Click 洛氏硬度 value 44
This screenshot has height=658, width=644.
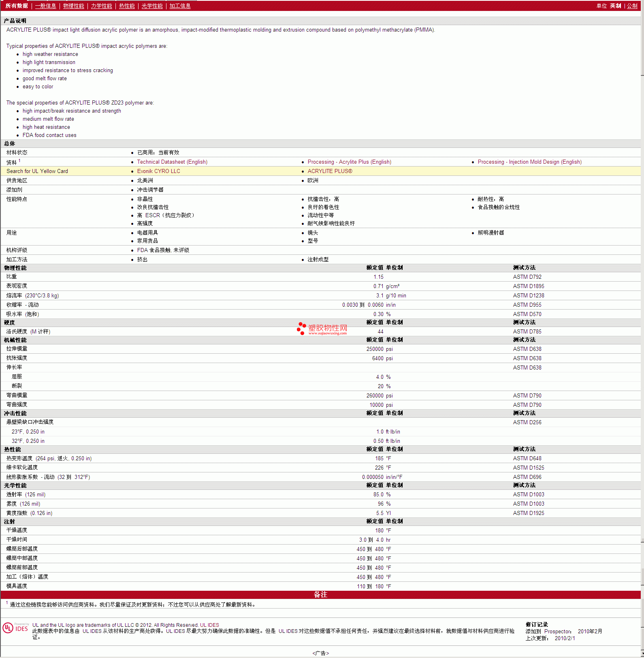tap(380, 331)
